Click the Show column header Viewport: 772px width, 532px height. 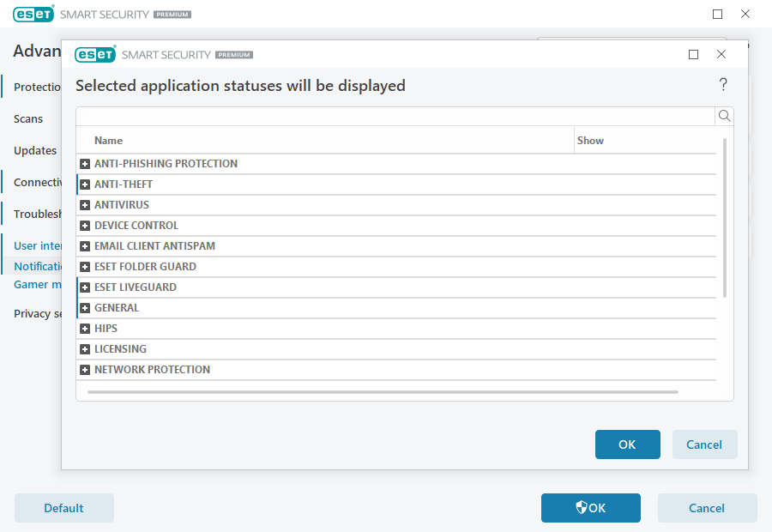point(590,141)
